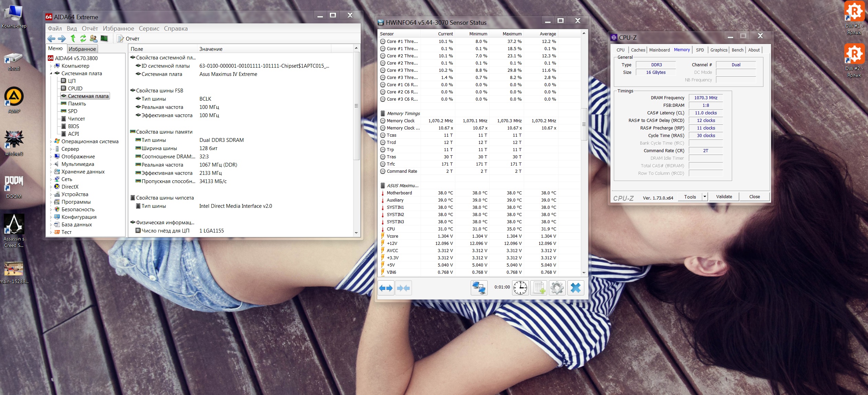Collapse the Memory Timings sensor group
Screen dimensions: 868x395
(x=383, y=114)
